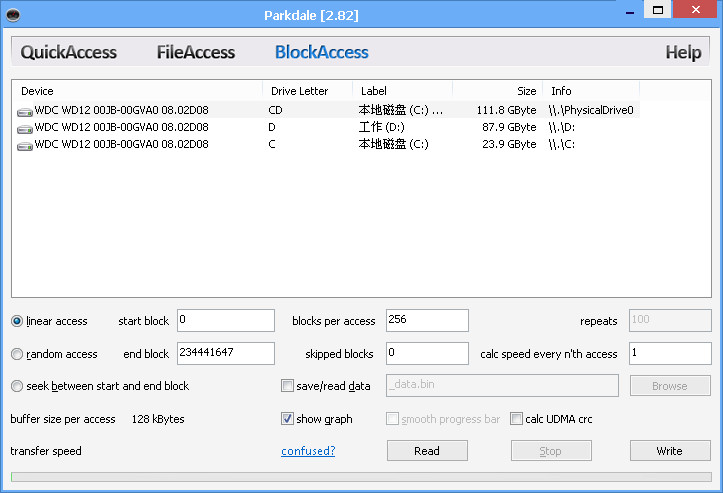This screenshot has width=723, height=493.
Task: Select the PhysicalDrive0 drive icon
Action: pyautogui.click(x=25, y=110)
